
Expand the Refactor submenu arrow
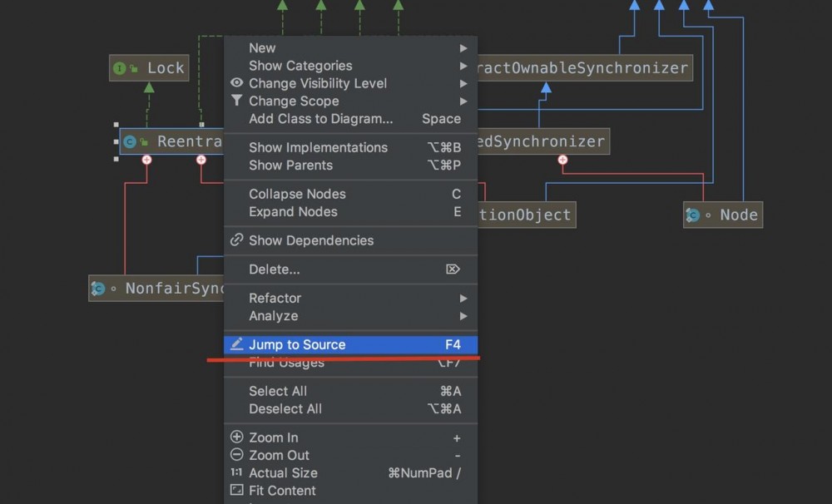point(463,298)
